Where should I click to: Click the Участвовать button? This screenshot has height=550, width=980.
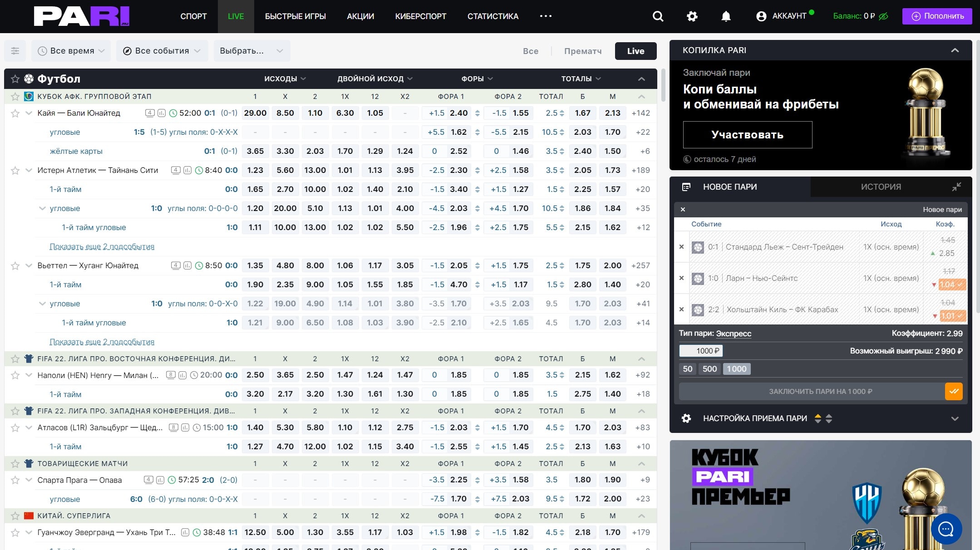[747, 135]
